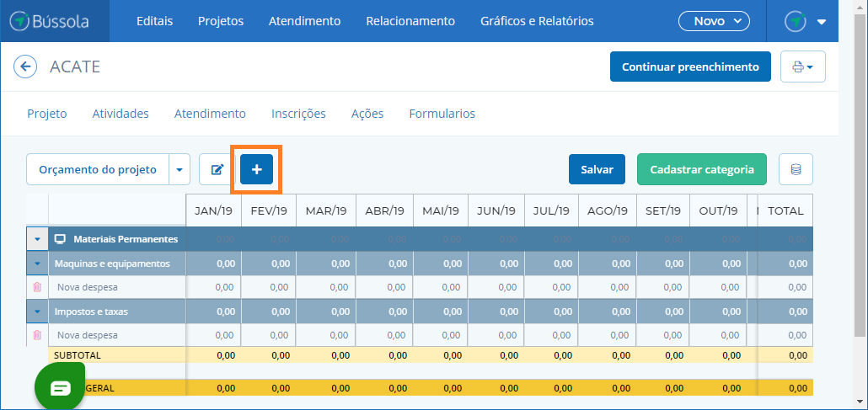Click Nova despesa name under Maquinas e equipamentos
868x410 pixels.
click(88, 287)
